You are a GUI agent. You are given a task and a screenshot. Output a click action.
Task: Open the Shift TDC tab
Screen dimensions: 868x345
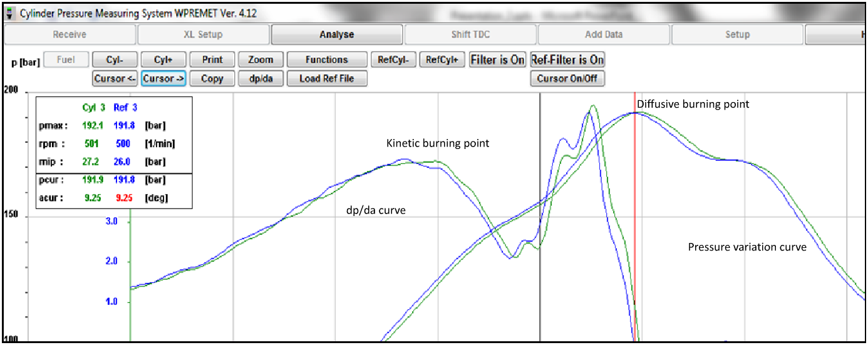(470, 34)
